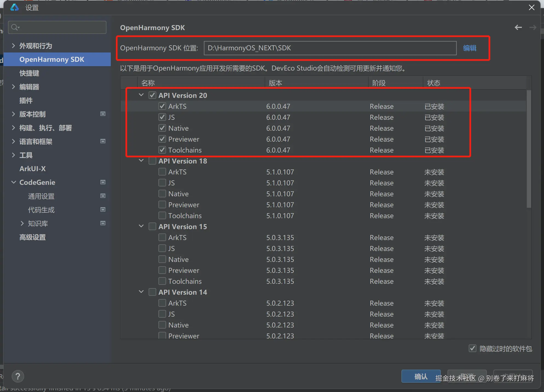The width and height of the screenshot is (544, 392).
Task: Open the 快捷键 settings page
Action: coord(29,73)
